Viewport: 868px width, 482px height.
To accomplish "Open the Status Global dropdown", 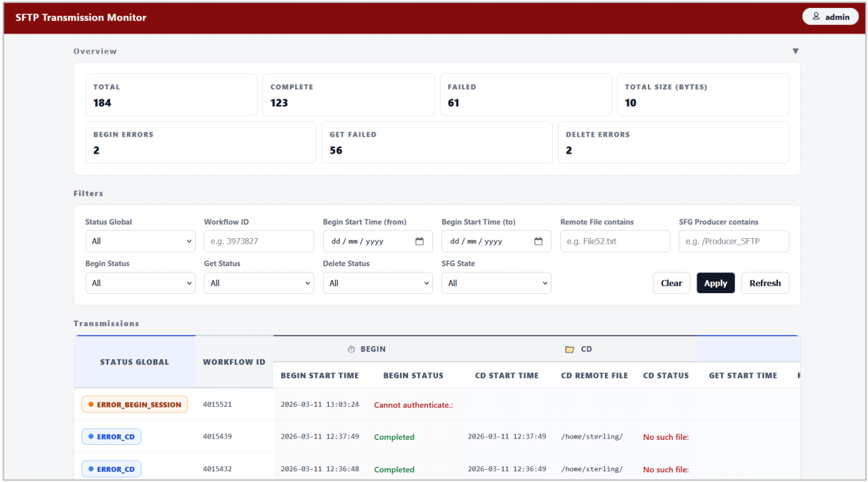I will (140, 241).
